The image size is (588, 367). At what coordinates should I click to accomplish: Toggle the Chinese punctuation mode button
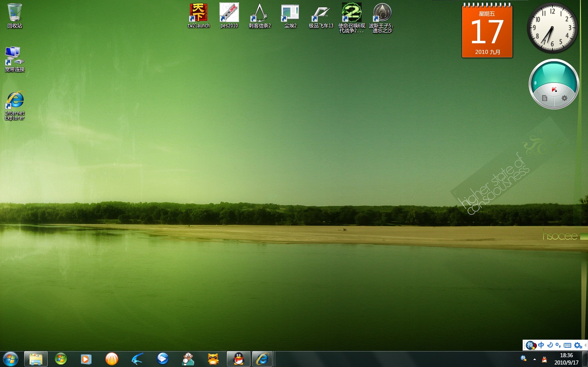click(558, 345)
